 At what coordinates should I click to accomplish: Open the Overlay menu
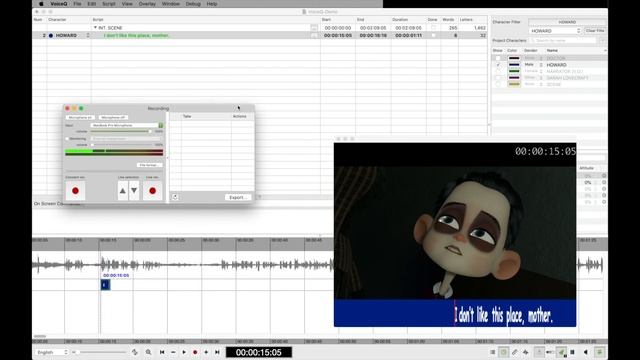point(147,4)
